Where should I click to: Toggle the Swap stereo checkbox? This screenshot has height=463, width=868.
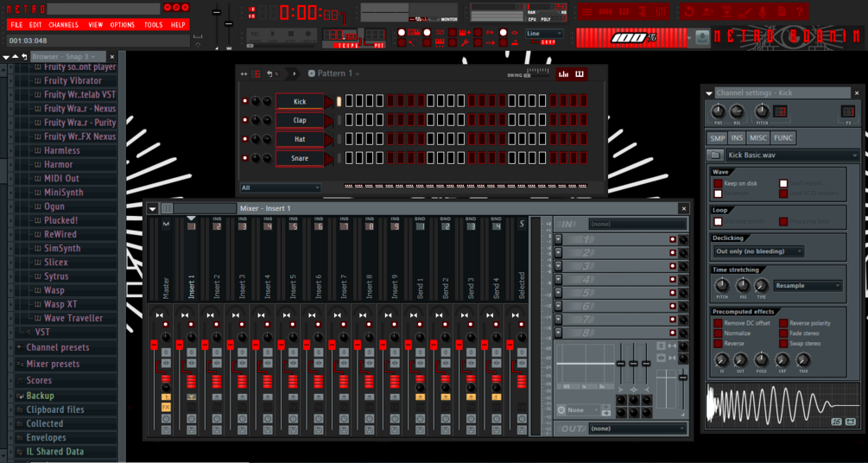pos(783,344)
